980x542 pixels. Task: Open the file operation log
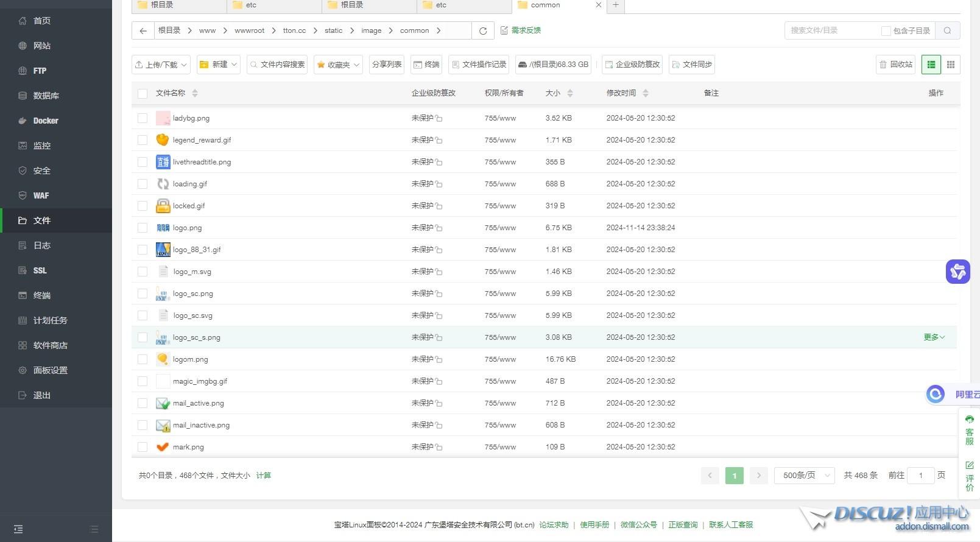click(x=479, y=65)
